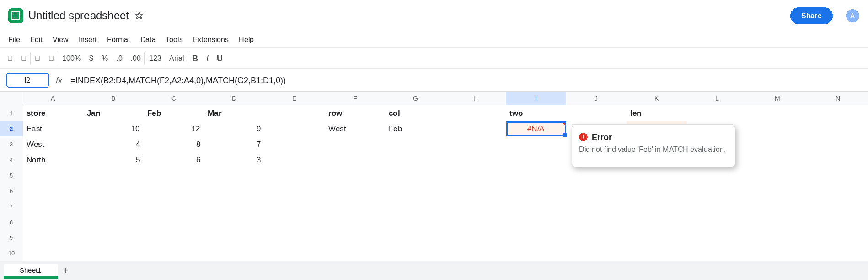
Task: Increase decimal places with .00 button
Action: click(135, 58)
